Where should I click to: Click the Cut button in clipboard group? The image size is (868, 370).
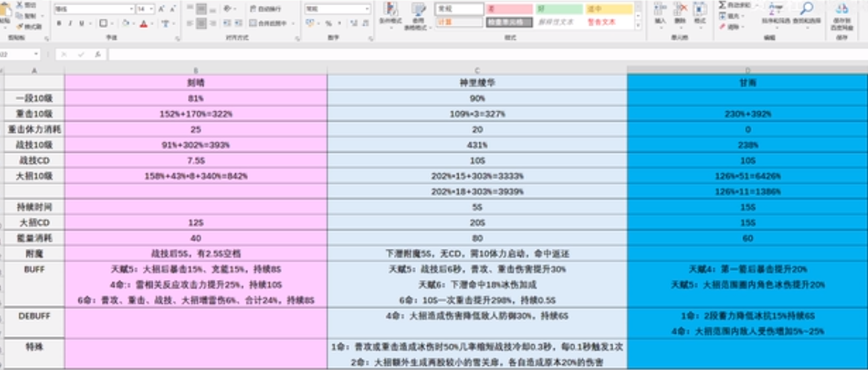pos(26,5)
